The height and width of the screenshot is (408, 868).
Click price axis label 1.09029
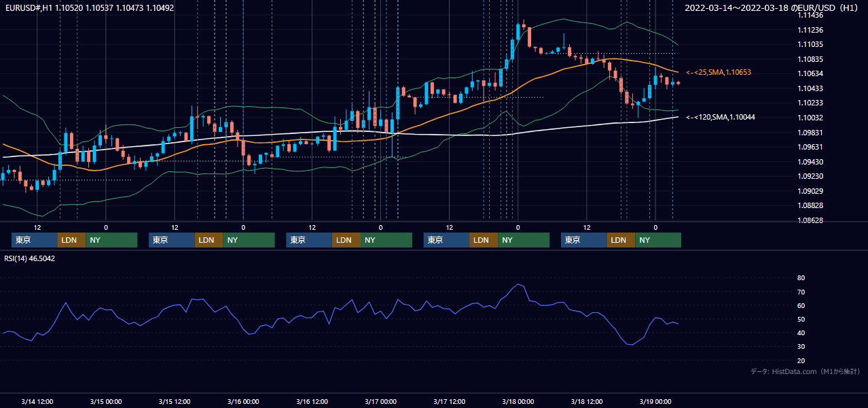click(810, 191)
